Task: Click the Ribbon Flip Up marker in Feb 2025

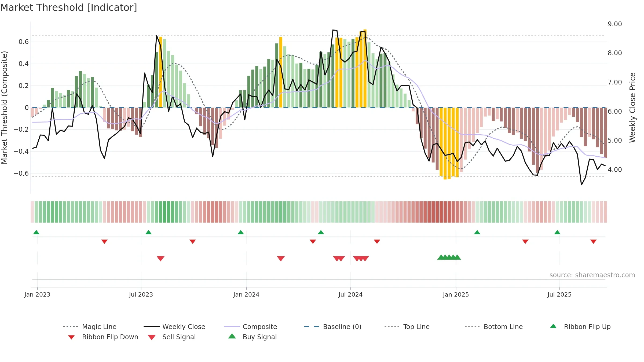Action: 477,232
